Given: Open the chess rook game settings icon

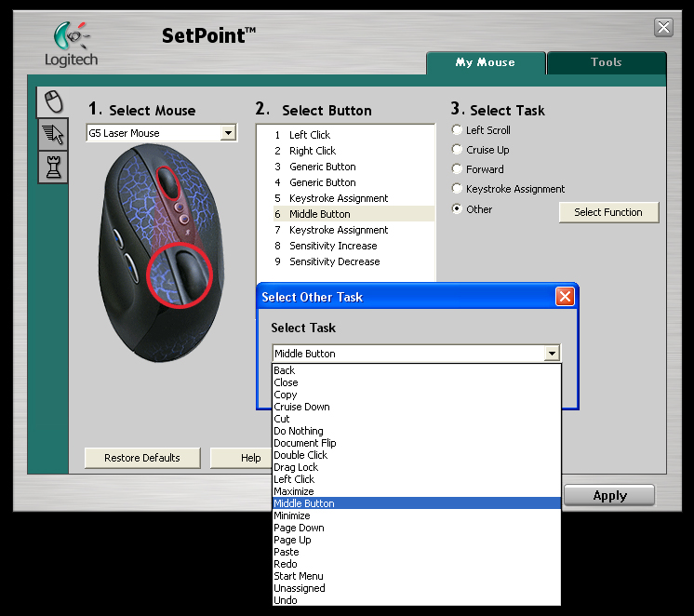Looking at the screenshot, I should (54, 167).
